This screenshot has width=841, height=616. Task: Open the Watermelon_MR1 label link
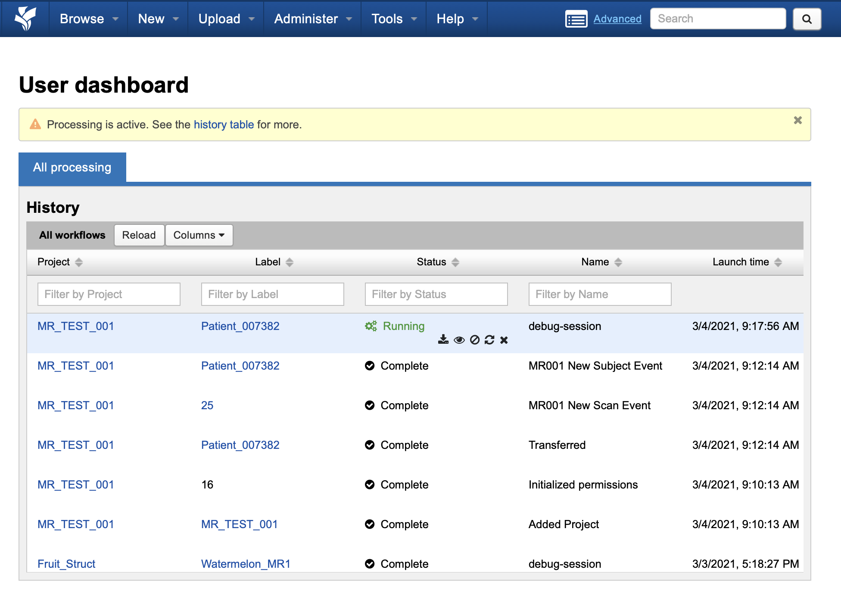(x=246, y=563)
